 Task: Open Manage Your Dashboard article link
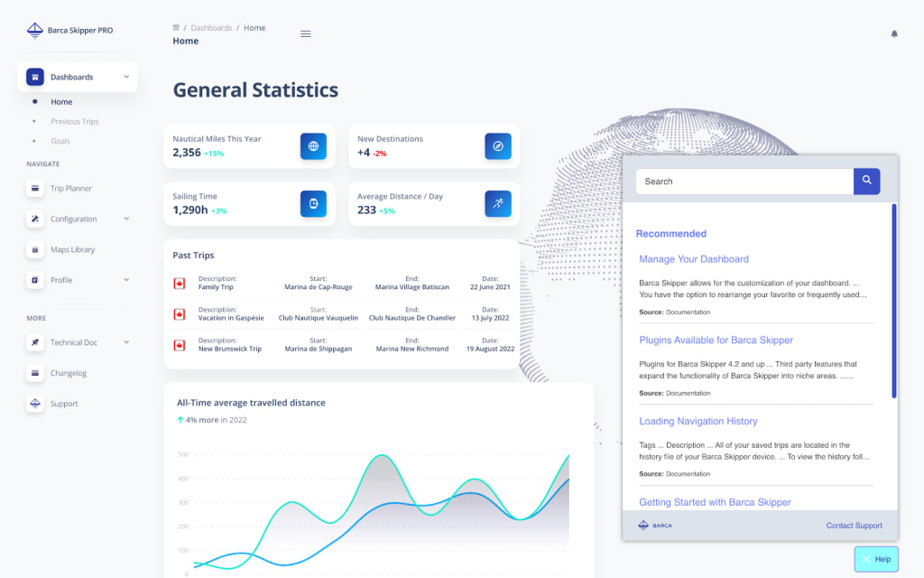point(693,259)
